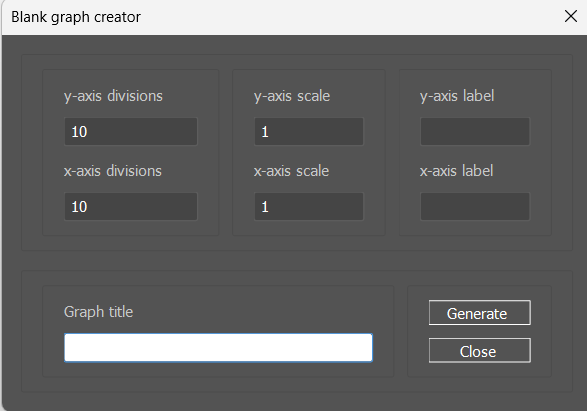Select the y-axis scale value field
The image size is (587, 411).
coord(309,131)
